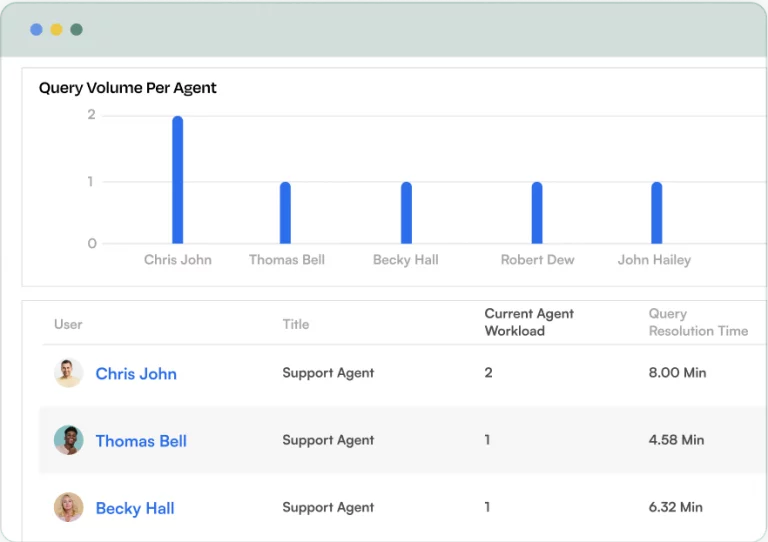
Task: Sort by the User column header
Action: tap(68, 324)
